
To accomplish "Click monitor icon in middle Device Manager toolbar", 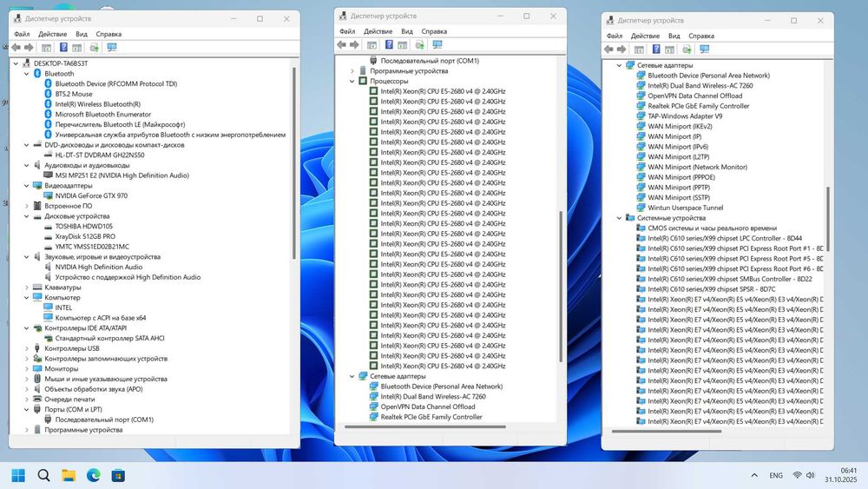I will (437, 45).
